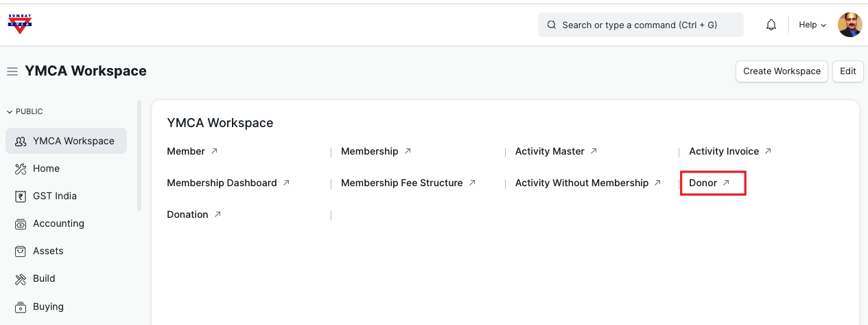This screenshot has width=868, height=325.
Task: Click the GST India rupee icon
Action: click(21, 196)
